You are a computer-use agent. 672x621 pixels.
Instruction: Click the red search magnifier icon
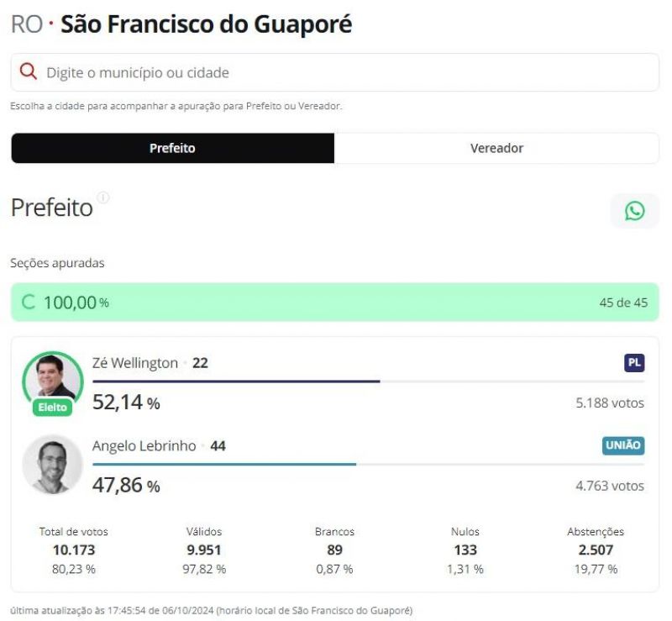click(28, 72)
